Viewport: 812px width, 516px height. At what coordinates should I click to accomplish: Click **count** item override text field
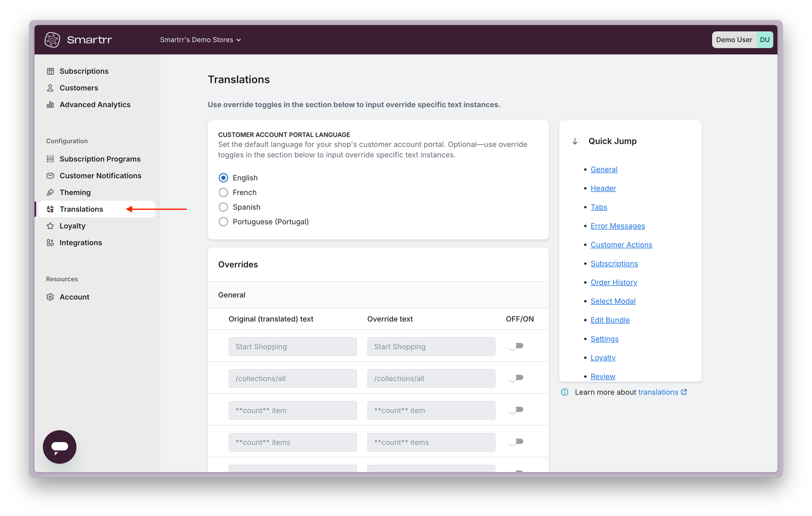431,410
